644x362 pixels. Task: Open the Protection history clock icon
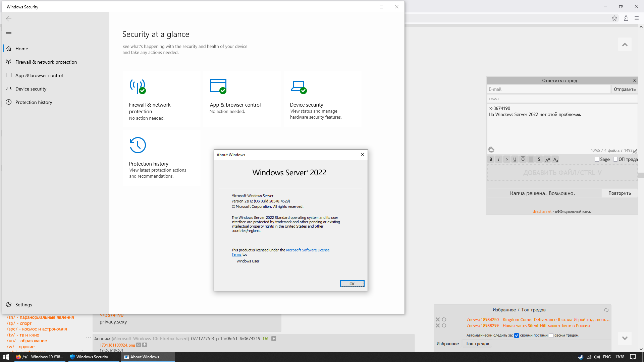coord(138,145)
